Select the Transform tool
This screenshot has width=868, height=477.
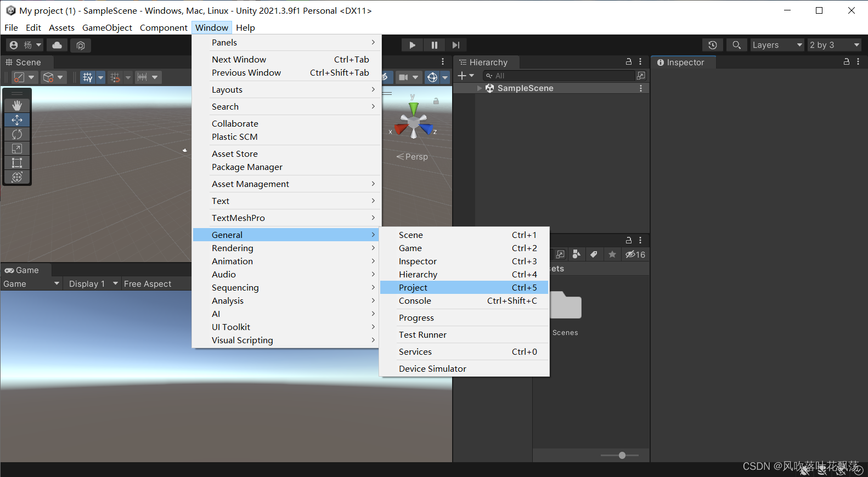[17, 177]
